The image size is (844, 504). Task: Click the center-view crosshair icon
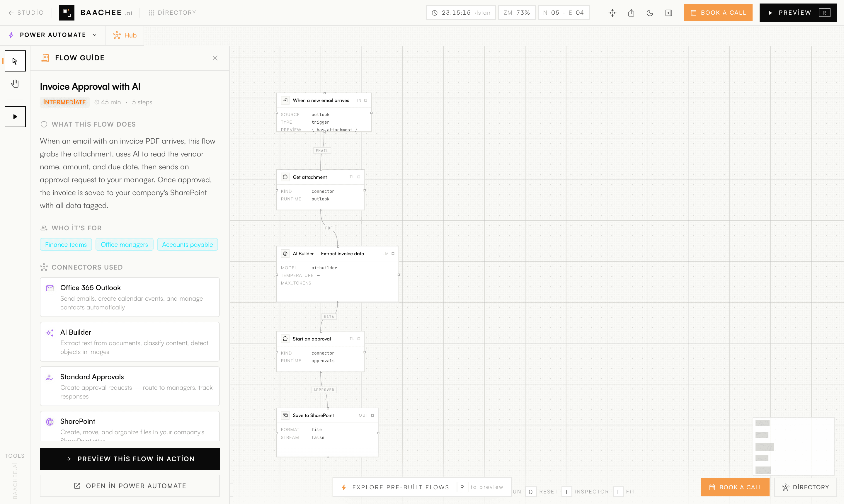pos(612,13)
